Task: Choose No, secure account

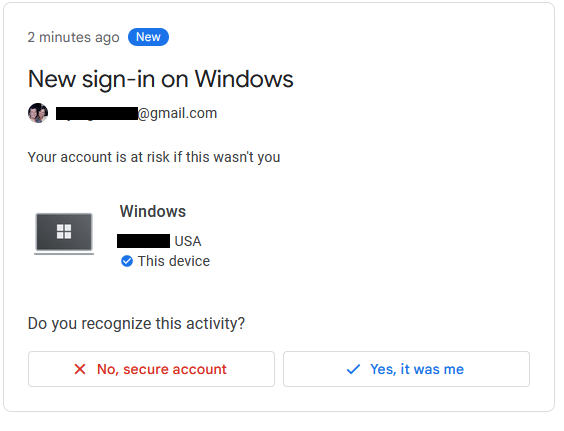Action: [x=151, y=369]
